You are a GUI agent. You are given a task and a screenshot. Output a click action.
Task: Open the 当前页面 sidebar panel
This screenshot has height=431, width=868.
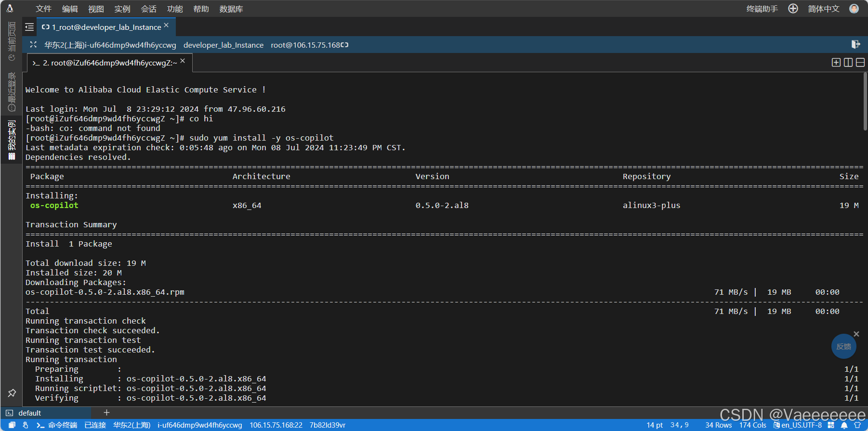tap(12, 41)
